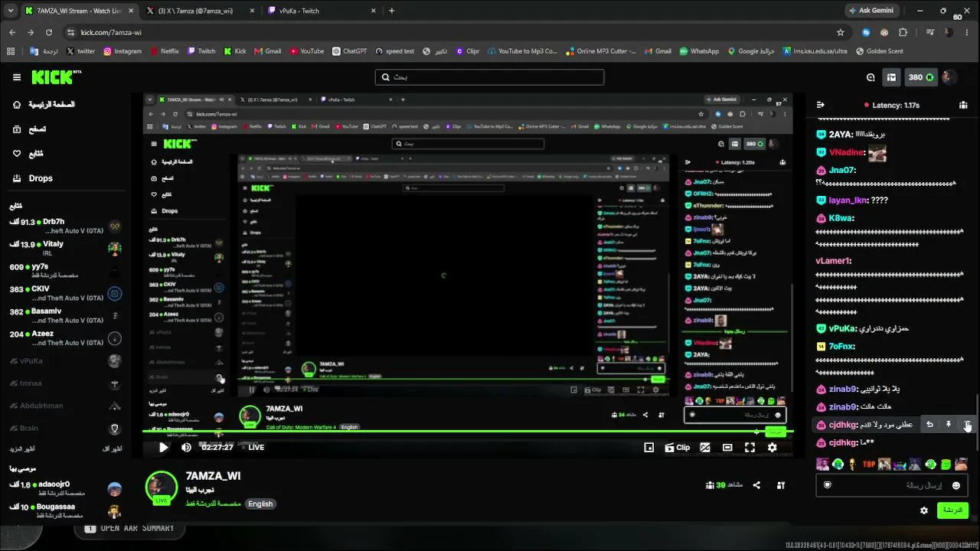Enter fullscreen mode
This screenshot has width=980, height=551.
coord(750,448)
